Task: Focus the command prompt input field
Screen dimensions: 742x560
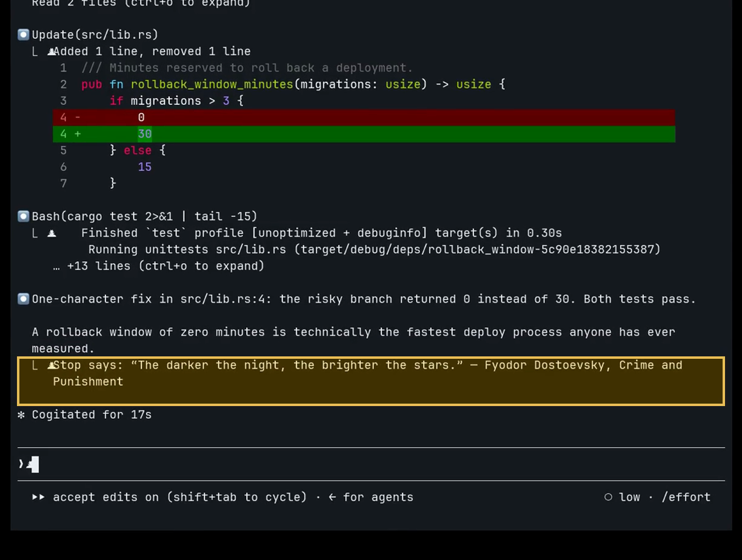Action: (371, 464)
